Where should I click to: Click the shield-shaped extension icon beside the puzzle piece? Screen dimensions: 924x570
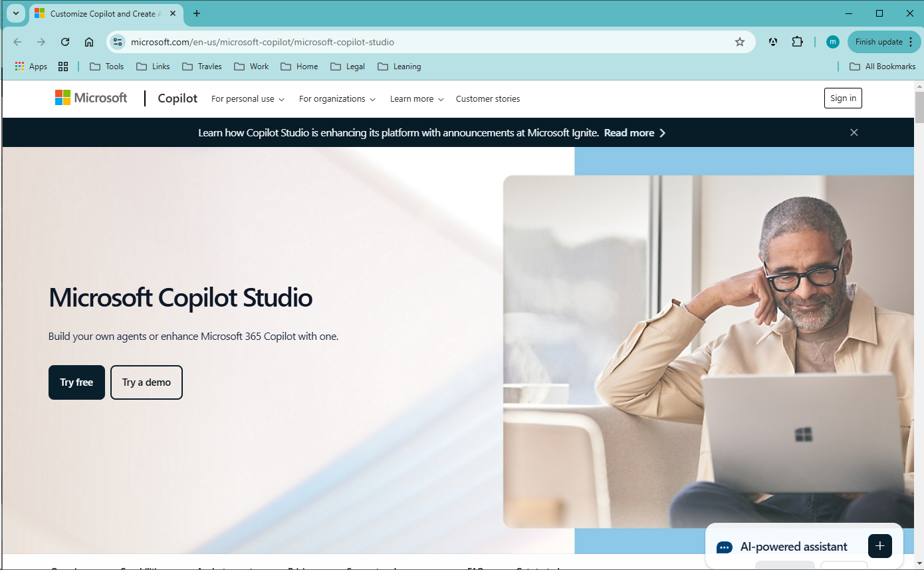(x=773, y=42)
